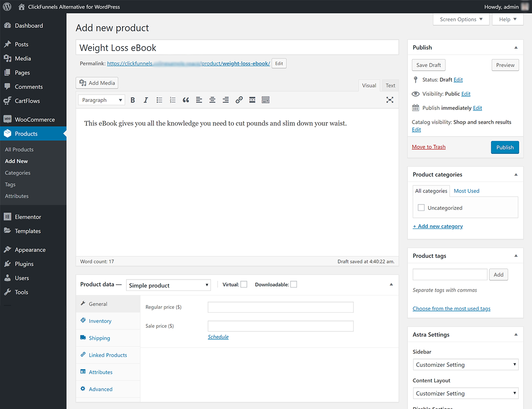
Task: Select the Most Used categories tab
Action: pos(466,191)
